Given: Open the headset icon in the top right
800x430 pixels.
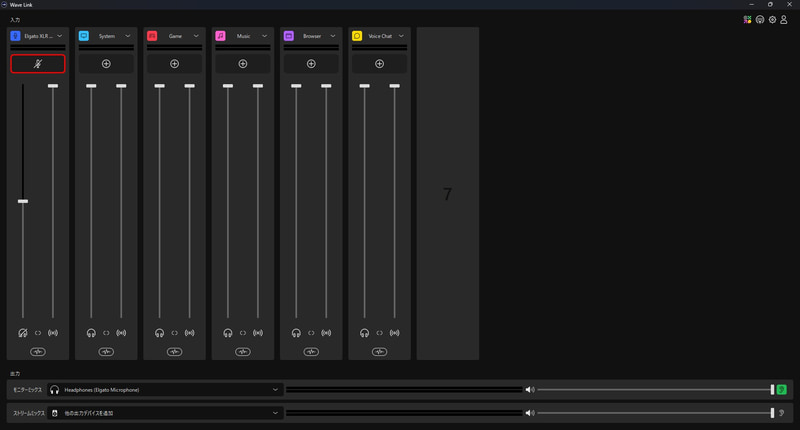Looking at the screenshot, I should [760, 19].
